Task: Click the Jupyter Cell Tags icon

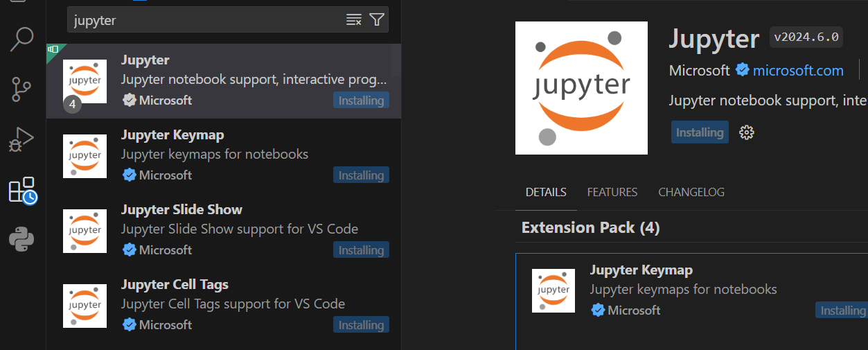Action: tap(85, 306)
